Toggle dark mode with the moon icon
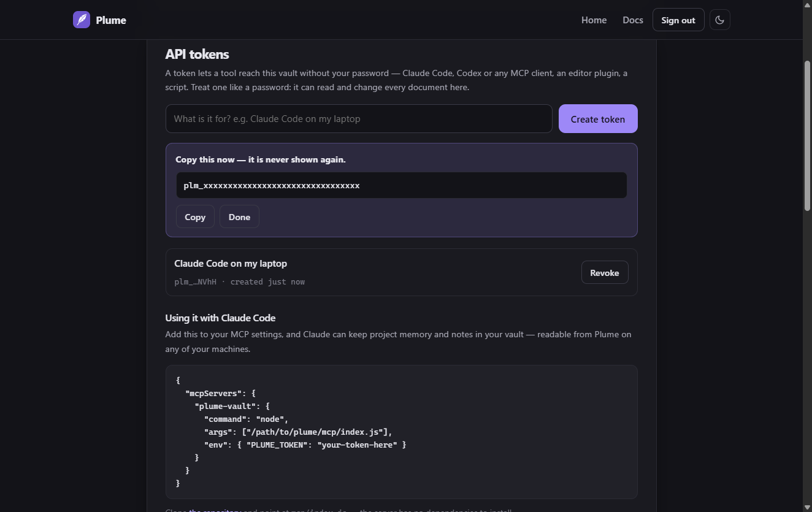 [720, 20]
